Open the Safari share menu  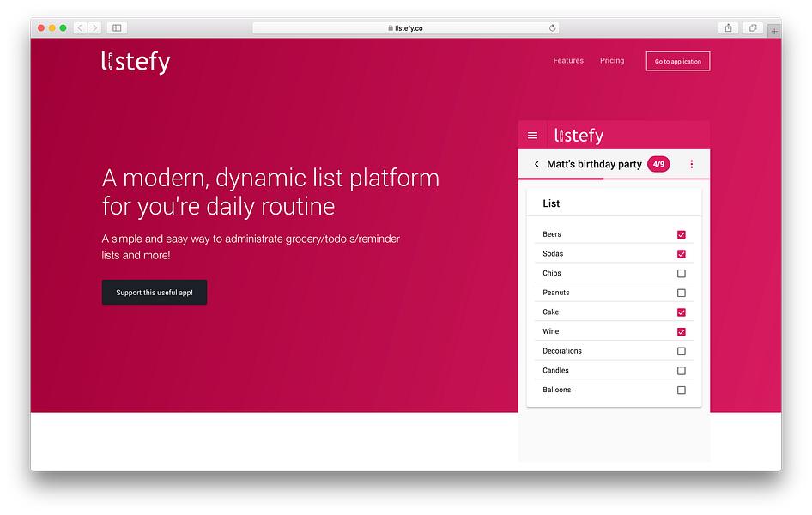click(x=728, y=28)
